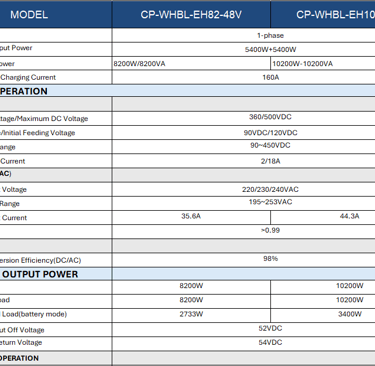Select the 5400W+5400W value

(270, 50)
